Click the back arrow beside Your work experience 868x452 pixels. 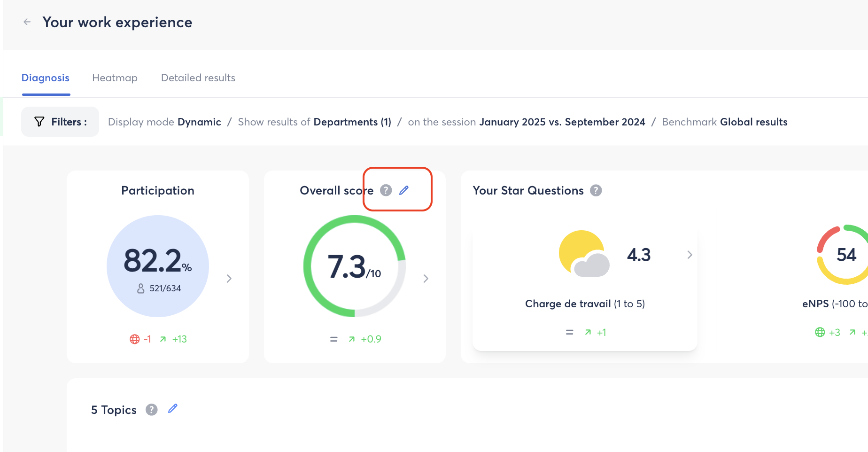(27, 22)
